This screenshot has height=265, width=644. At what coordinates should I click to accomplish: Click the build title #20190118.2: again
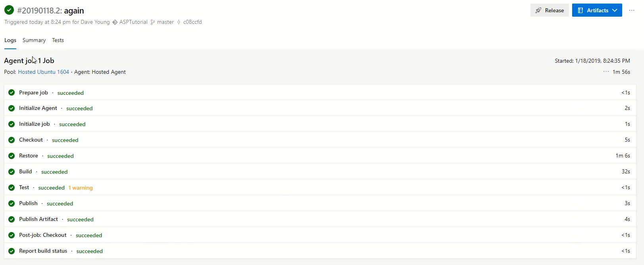pos(50,11)
